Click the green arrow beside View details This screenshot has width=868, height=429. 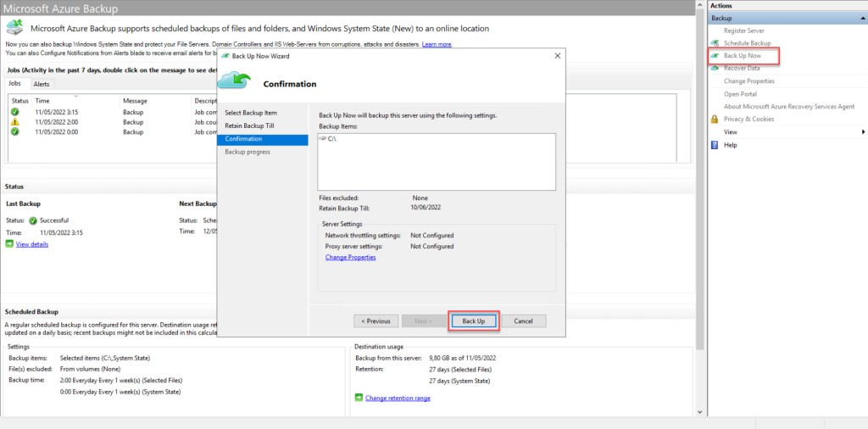click(9, 244)
